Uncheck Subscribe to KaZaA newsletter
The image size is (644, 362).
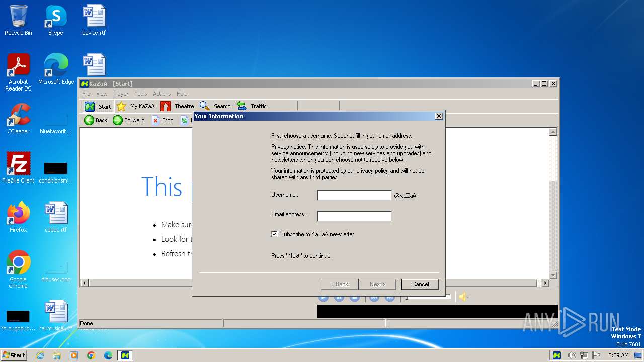[274, 234]
